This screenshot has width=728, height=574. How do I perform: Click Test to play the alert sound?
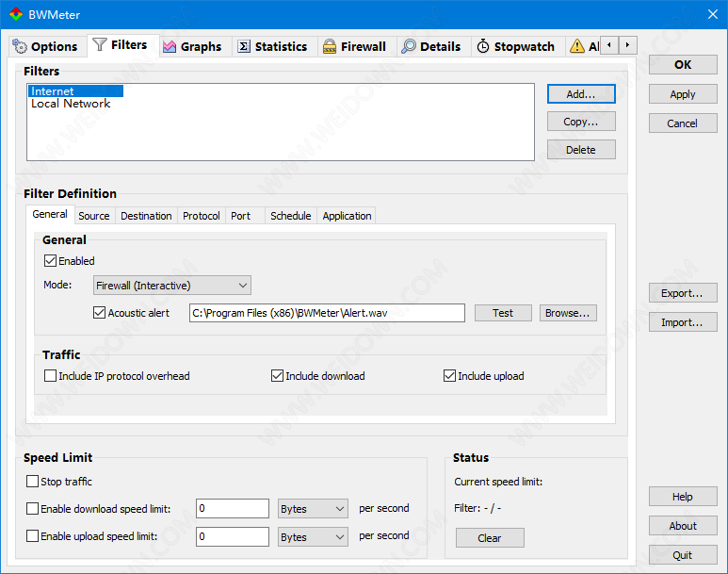[503, 313]
